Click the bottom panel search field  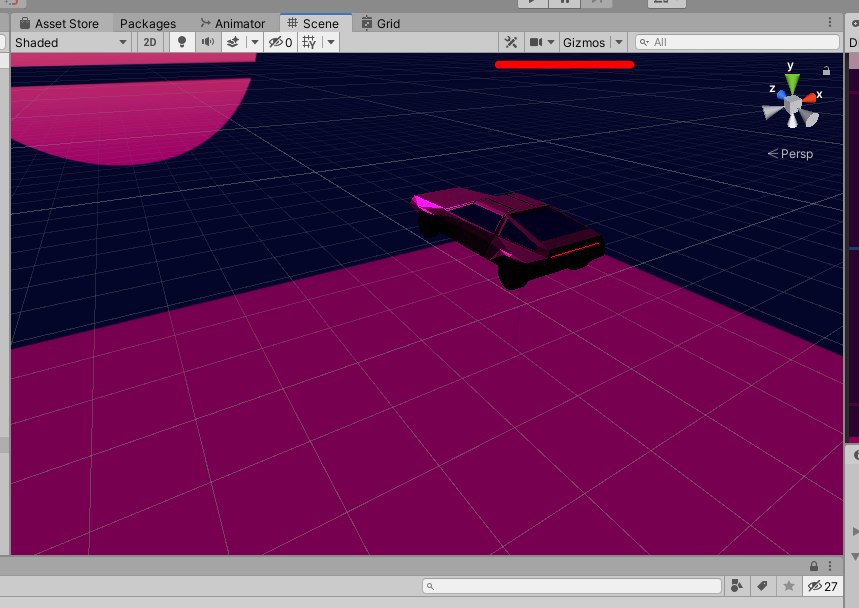[x=572, y=586]
